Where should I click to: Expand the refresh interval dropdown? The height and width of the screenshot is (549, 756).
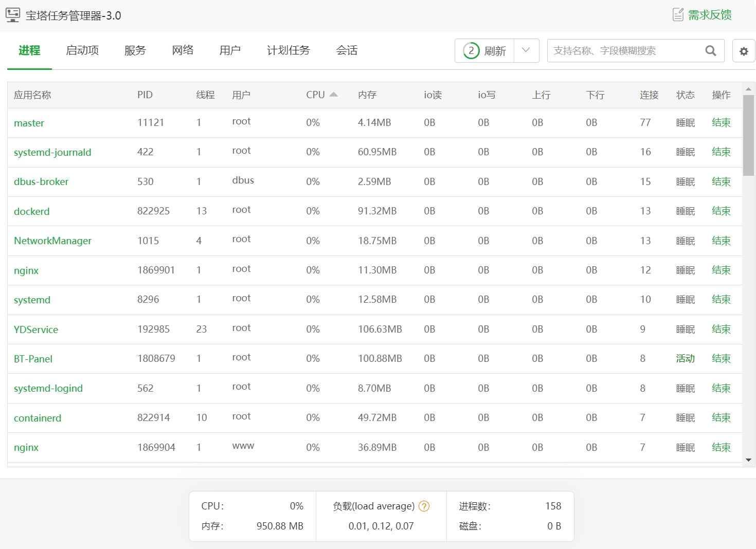526,50
